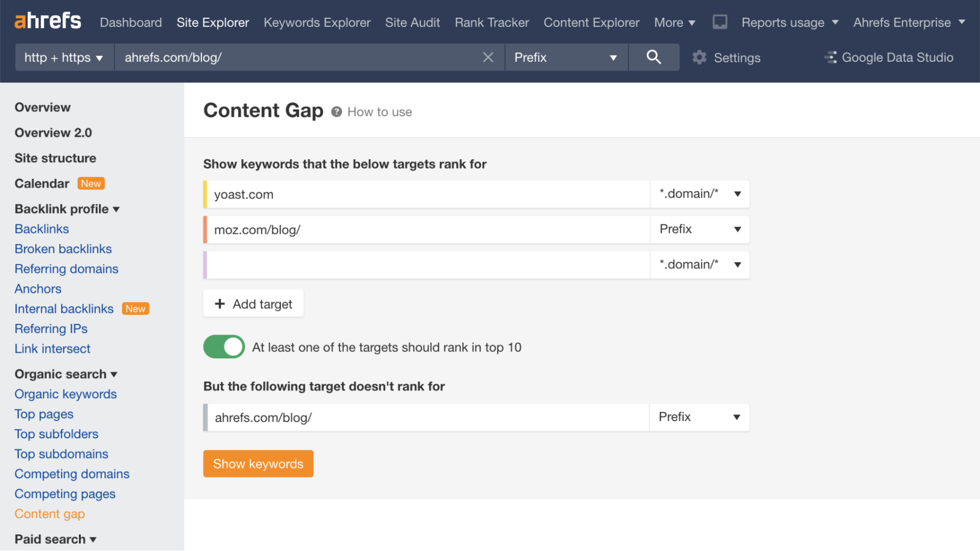Click the search magnifier icon

point(653,57)
